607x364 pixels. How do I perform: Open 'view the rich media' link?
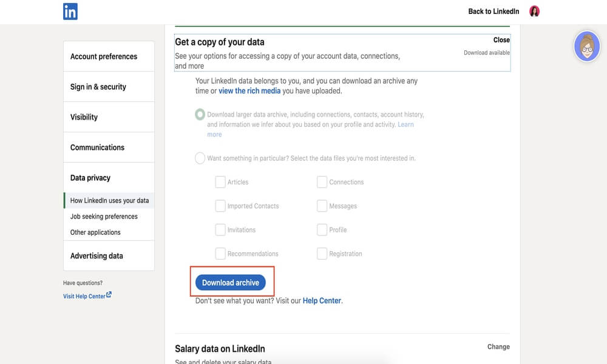[x=249, y=91]
